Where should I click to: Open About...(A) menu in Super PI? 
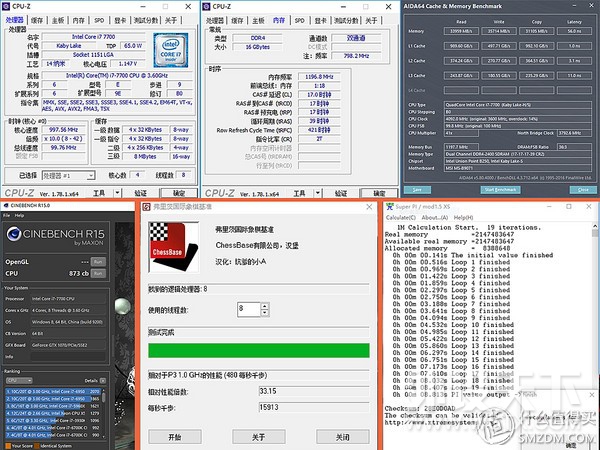point(435,217)
